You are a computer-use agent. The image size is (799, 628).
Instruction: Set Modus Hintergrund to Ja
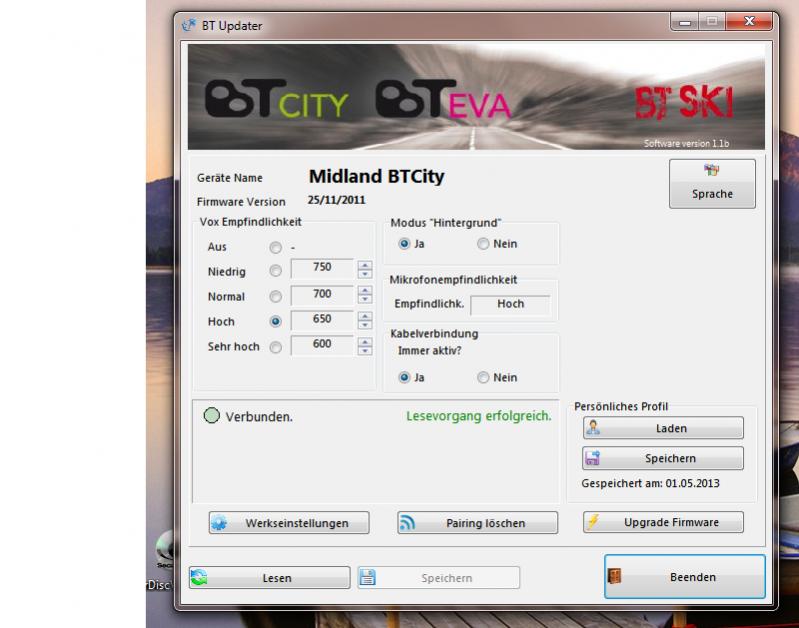[404, 244]
